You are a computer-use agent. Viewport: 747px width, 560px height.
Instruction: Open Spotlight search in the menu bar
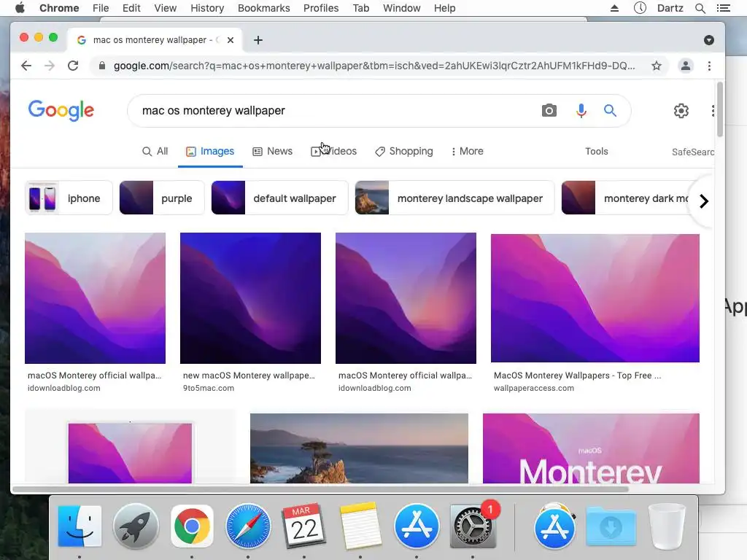700,8
